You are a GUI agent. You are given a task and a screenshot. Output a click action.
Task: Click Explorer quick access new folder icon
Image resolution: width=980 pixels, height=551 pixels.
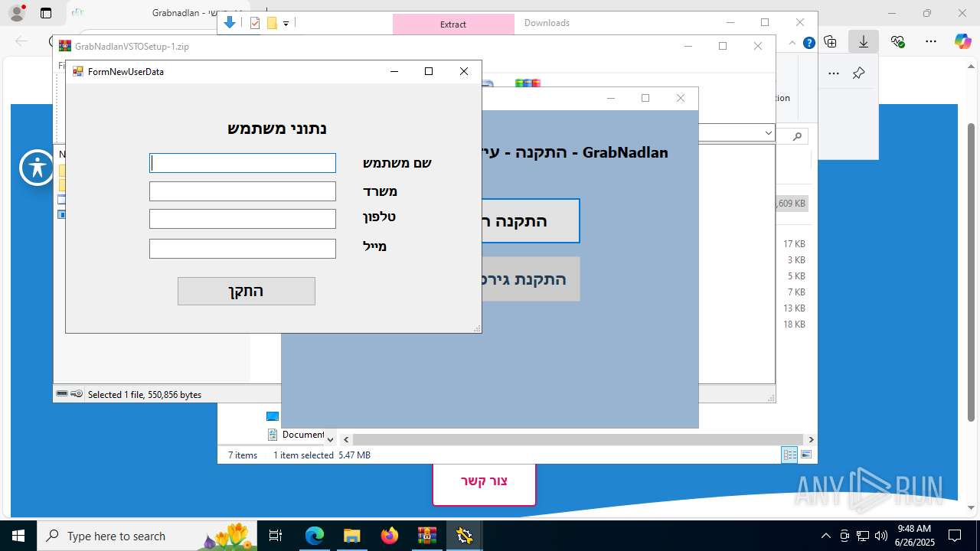(x=272, y=23)
